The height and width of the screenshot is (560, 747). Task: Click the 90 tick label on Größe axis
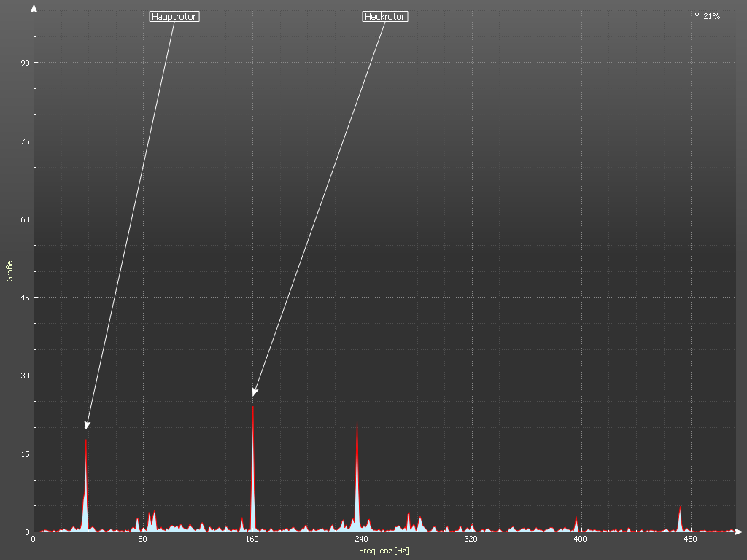click(25, 63)
